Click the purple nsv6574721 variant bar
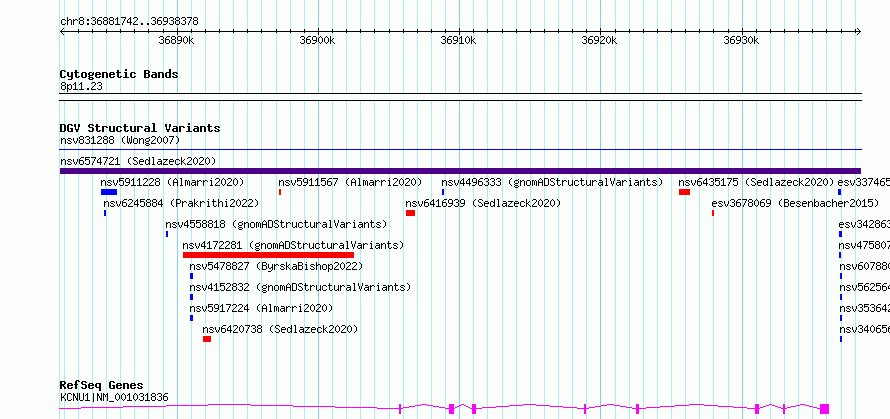 point(460,171)
